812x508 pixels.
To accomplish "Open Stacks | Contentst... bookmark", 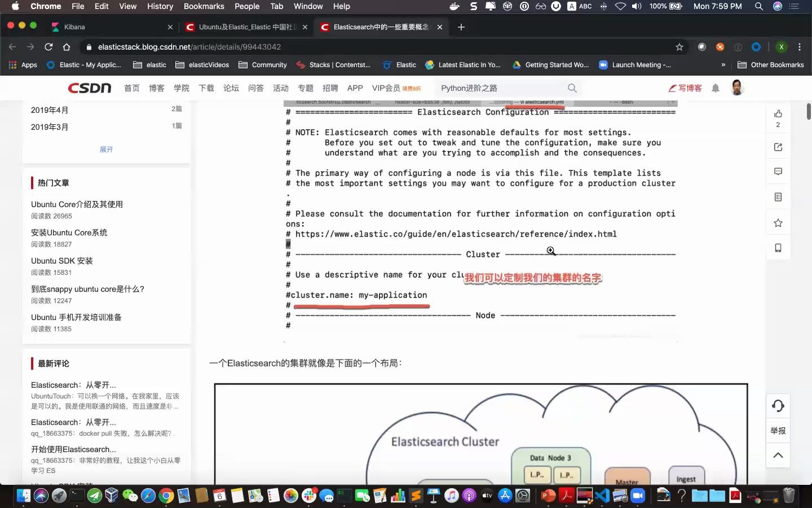I will pos(333,65).
